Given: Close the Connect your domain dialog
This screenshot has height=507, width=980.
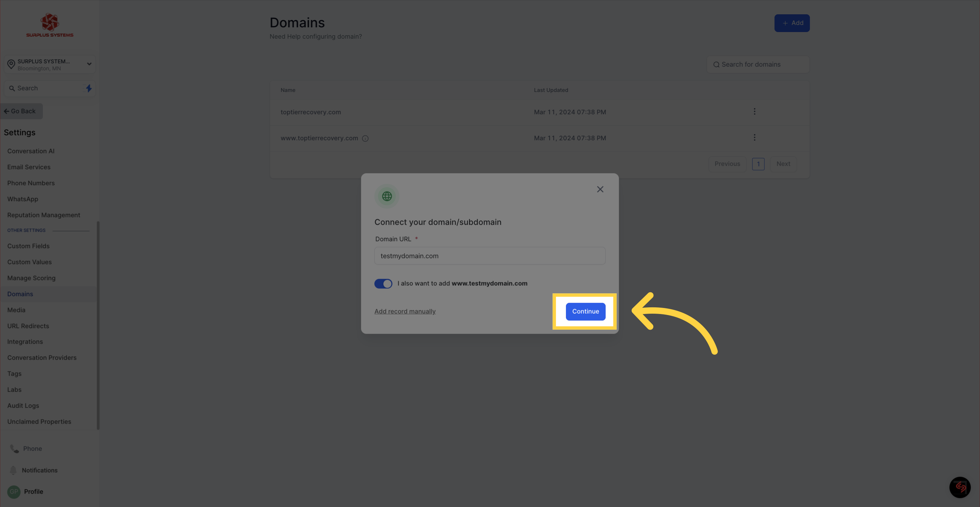Looking at the screenshot, I should pyautogui.click(x=600, y=189).
